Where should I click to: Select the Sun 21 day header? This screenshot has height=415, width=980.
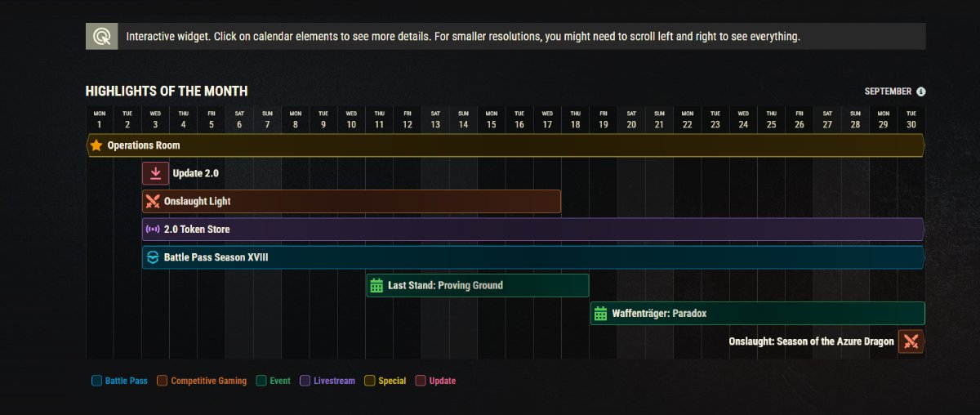[659, 119]
